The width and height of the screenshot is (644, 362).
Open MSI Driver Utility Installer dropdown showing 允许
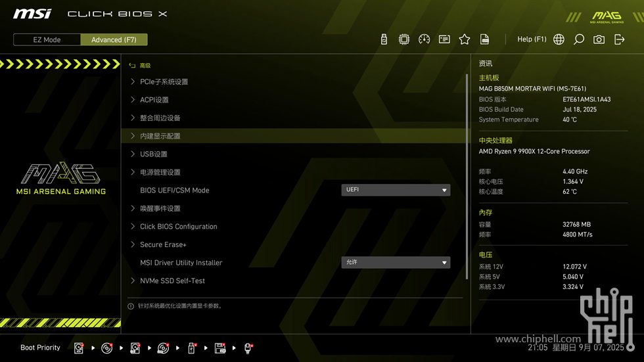(x=396, y=262)
